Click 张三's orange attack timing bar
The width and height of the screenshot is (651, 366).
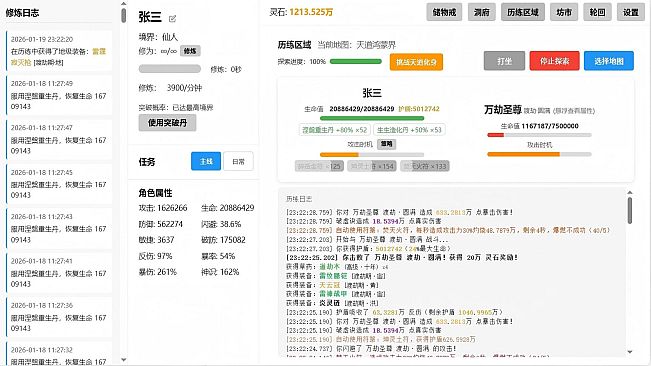pos(372,154)
